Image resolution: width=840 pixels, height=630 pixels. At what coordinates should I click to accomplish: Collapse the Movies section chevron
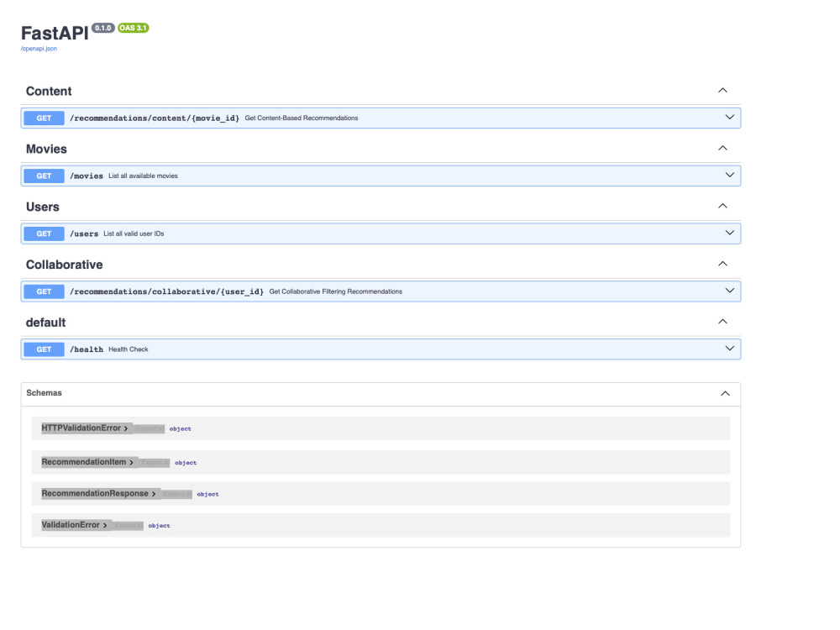coord(722,149)
